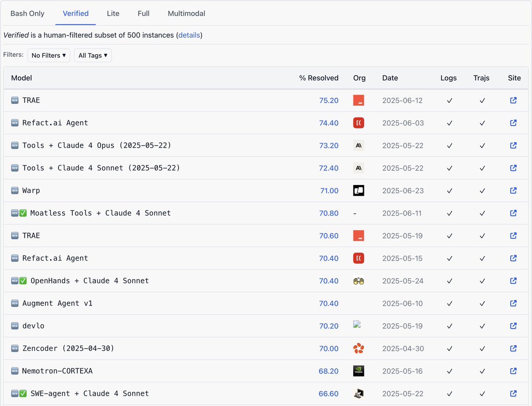Open site link for devlo row
Viewport: 532px width, 406px height.
tap(513, 326)
